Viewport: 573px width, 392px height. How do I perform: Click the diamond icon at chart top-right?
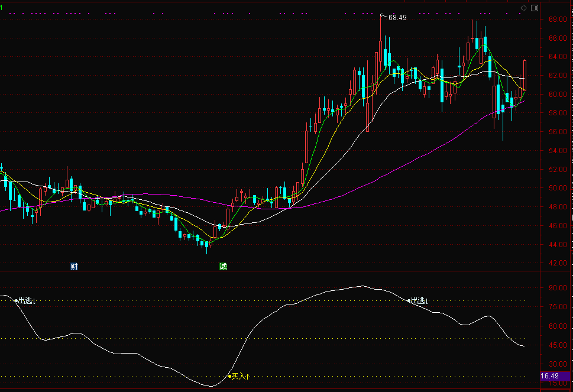523,8
